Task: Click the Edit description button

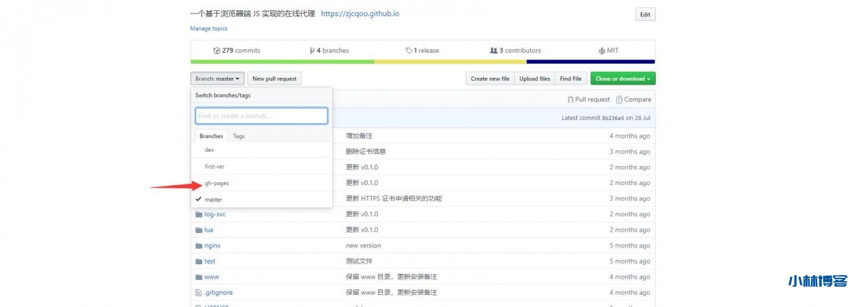Action: point(645,14)
